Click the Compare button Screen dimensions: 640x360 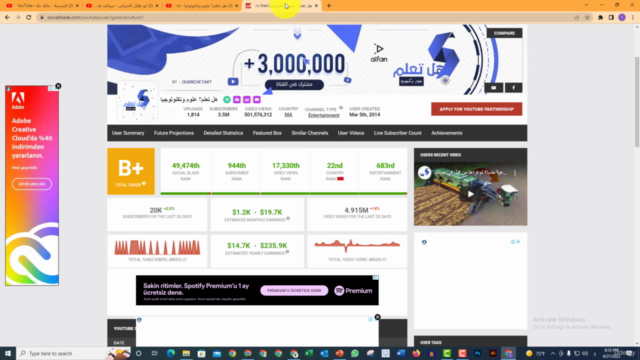click(x=504, y=33)
